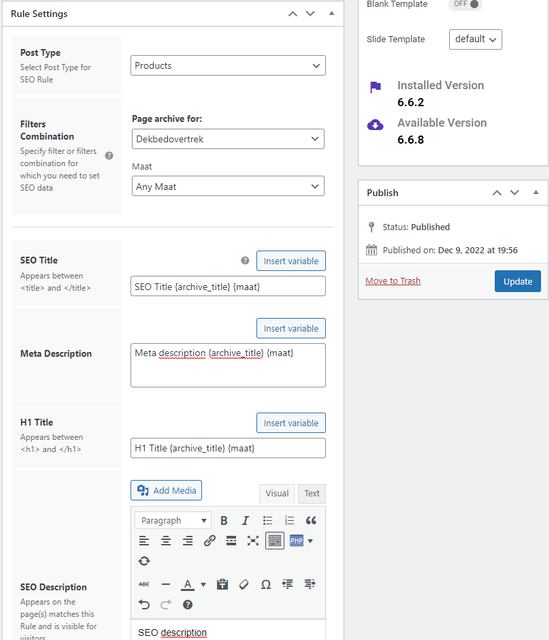Screen dimensions: 549x640
Task: Toggle the editor toolbar (kitchen sink) icon
Action: pyautogui.click(x=275, y=541)
